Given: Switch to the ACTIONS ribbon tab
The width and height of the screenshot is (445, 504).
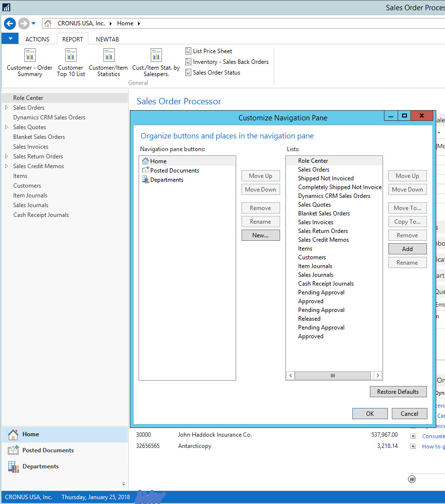Looking at the screenshot, I should [37, 39].
